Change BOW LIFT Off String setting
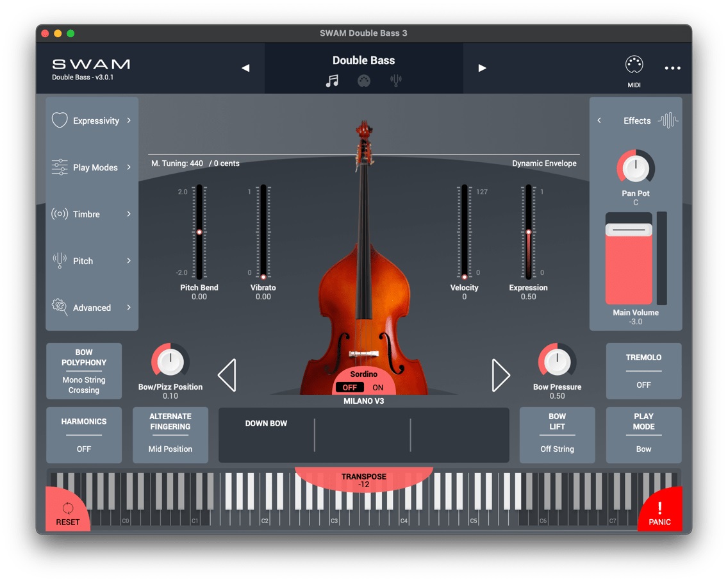This screenshot has width=728, height=582. (557, 435)
